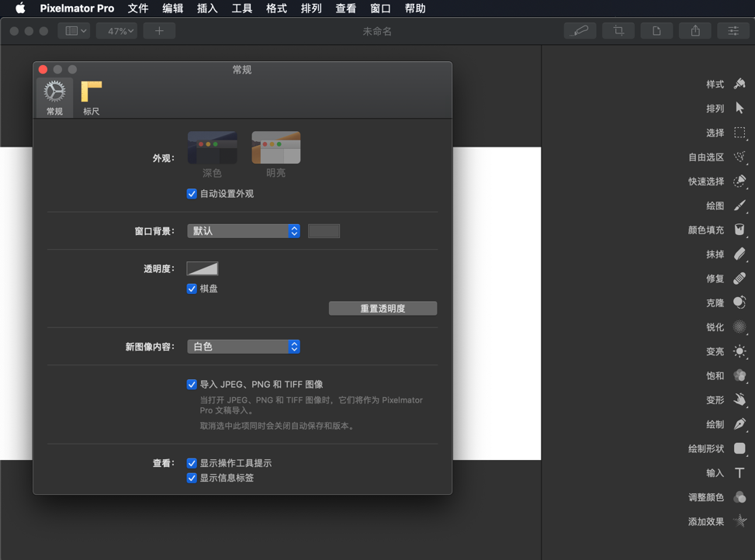Click the 重置透明度 button
This screenshot has height=560, width=755.
[383, 309]
